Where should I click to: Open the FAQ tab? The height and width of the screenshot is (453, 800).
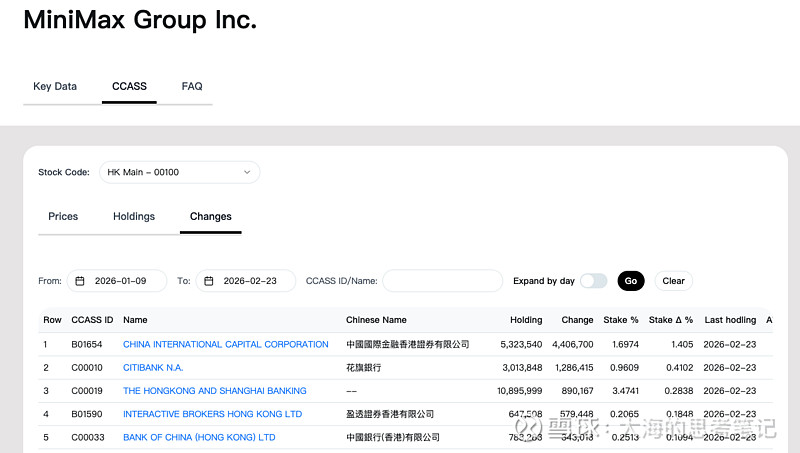[192, 86]
